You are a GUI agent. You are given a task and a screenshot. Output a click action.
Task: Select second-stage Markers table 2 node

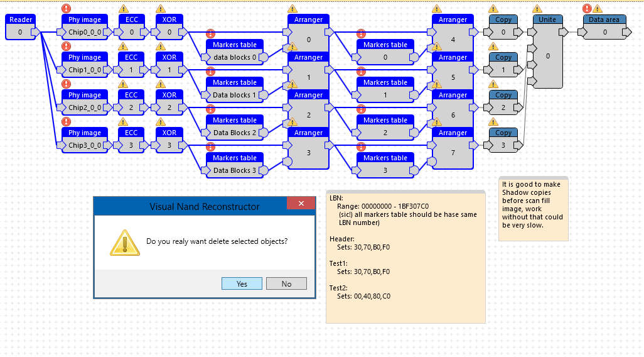385,128
